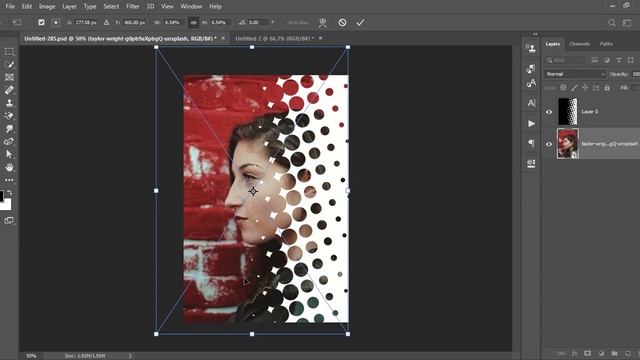
Task: Open the File menu
Action: tap(10, 7)
